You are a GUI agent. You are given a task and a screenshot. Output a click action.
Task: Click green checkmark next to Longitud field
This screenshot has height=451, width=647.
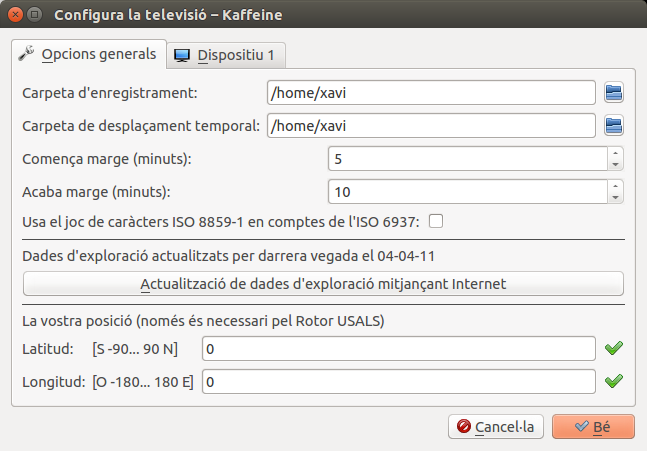click(x=614, y=381)
